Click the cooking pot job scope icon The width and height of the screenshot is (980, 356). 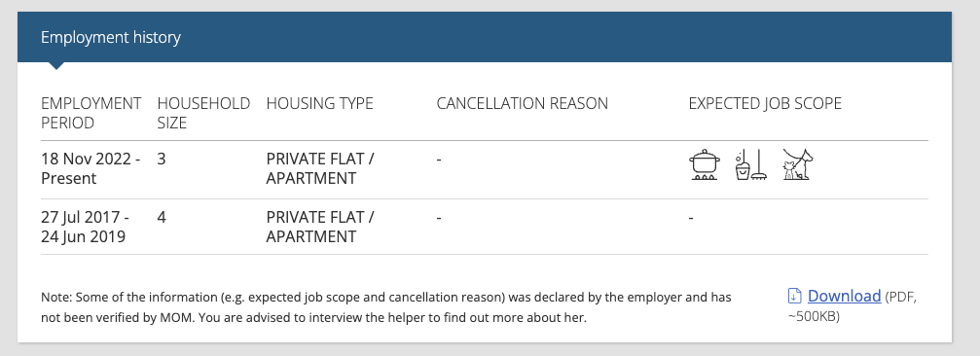coord(705,165)
